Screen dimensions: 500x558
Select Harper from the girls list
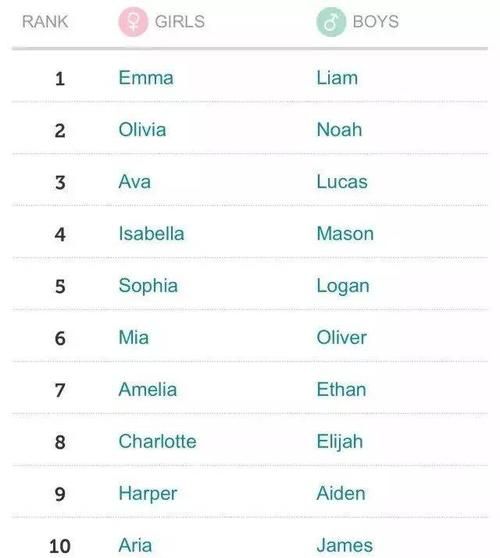pos(148,494)
